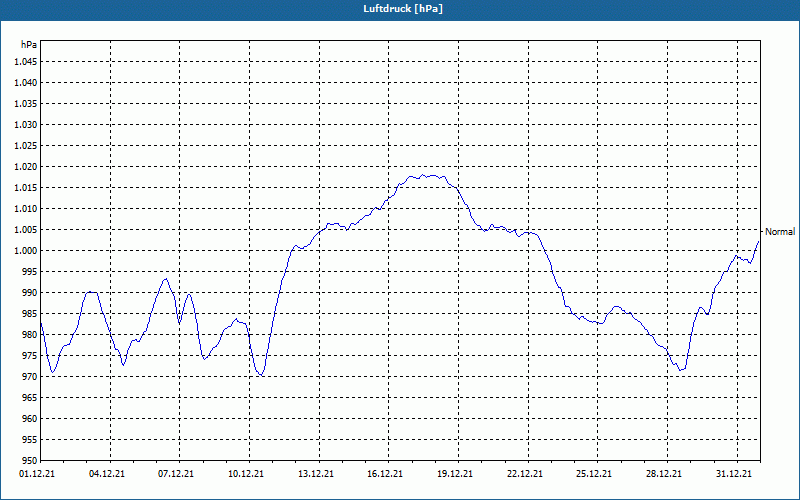Select the 960 y-axis value
This screenshot has width=800, height=500.
click(x=30, y=419)
